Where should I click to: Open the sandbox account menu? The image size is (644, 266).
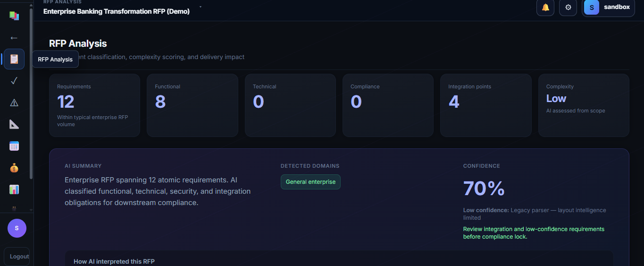point(609,8)
